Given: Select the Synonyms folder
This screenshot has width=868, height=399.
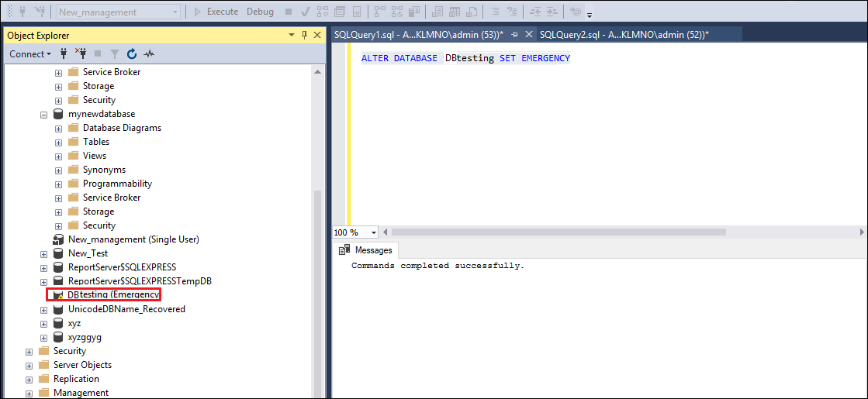Looking at the screenshot, I should coord(104,170).
